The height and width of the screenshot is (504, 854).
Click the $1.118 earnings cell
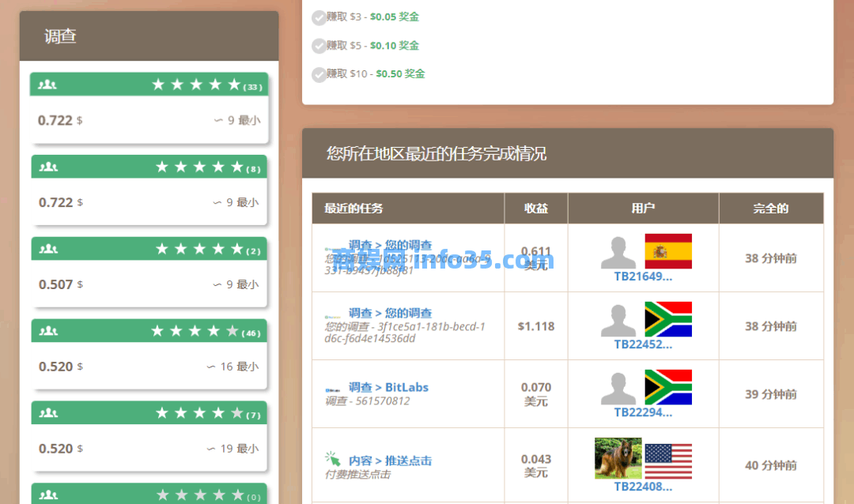click(x=536, y=326)
